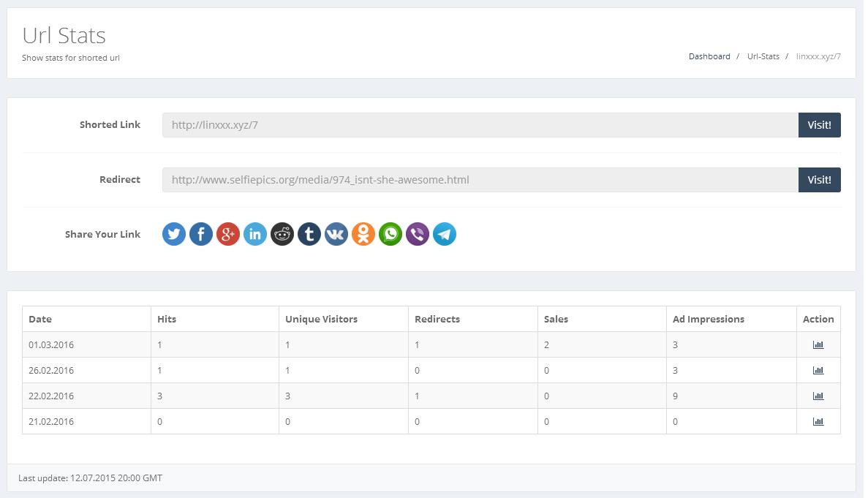This screenshot has width=868, height=498.
Task: Share link on Telegram
Action: [x=445, y=234]
